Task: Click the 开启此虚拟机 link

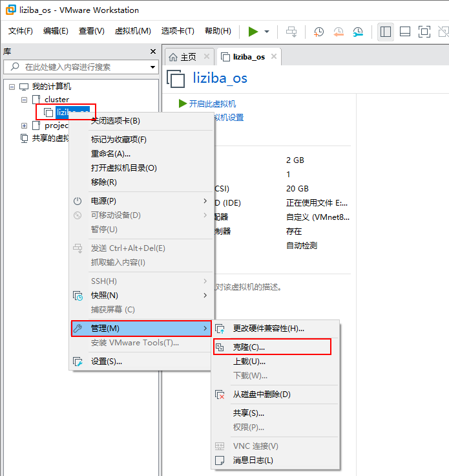Action: [x=212, y=104]
